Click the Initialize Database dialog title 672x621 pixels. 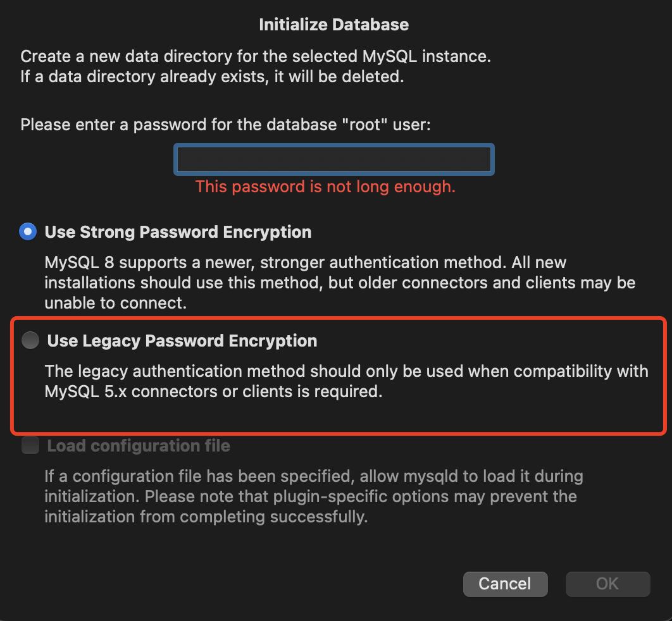point(333,25)
